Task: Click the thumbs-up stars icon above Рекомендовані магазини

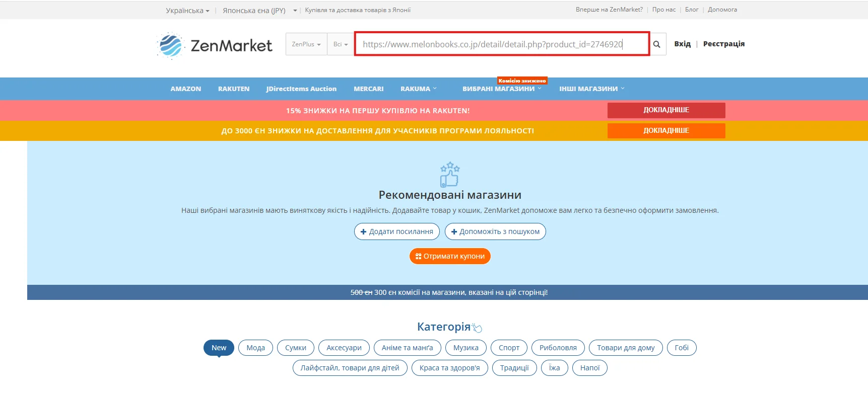Action: pos(450,175)
